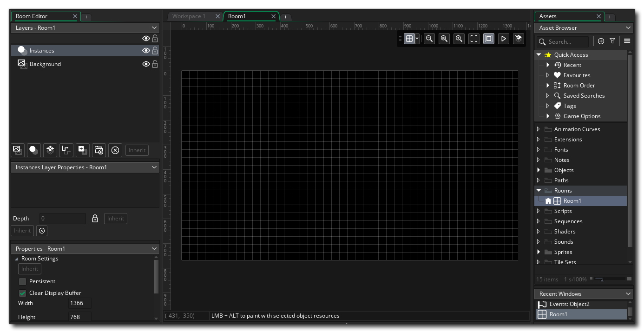Select Room1 in the Rooms folder
This screenshot has height=333, width=644.
click(x=581, y=201)
